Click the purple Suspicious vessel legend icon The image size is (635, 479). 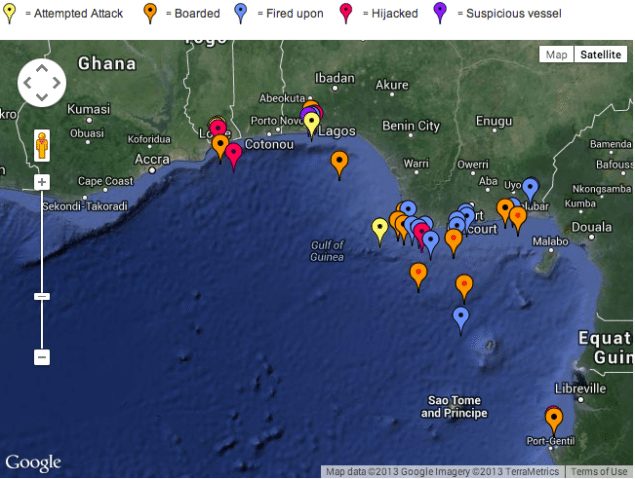click(x=440, y=12)
